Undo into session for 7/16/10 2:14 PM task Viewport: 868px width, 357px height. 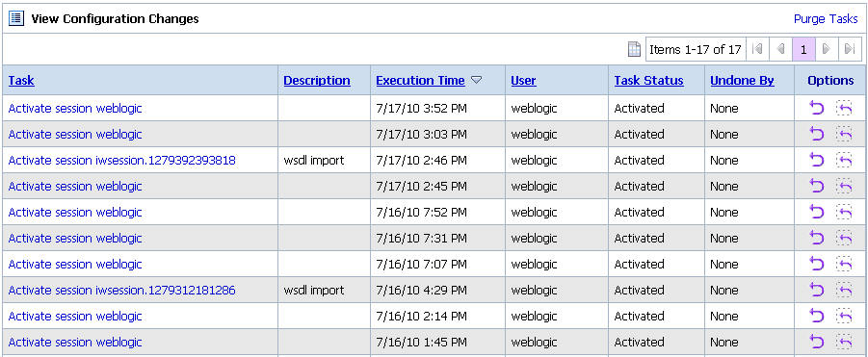click(x=844, y=317)
